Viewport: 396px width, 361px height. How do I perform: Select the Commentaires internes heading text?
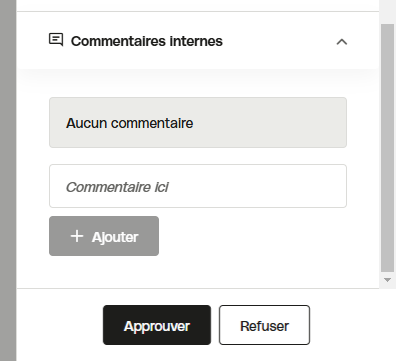pyautogui.click(x=147, y=41)
